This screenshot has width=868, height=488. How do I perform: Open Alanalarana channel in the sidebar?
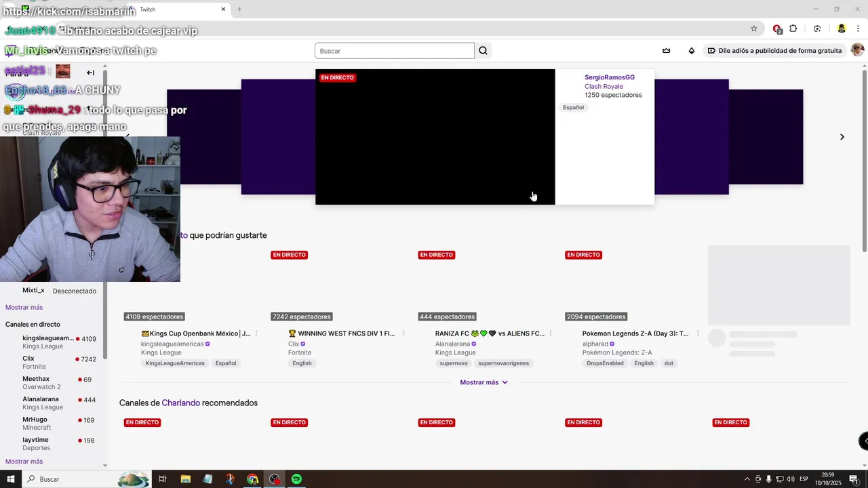(x=51, y=403)
